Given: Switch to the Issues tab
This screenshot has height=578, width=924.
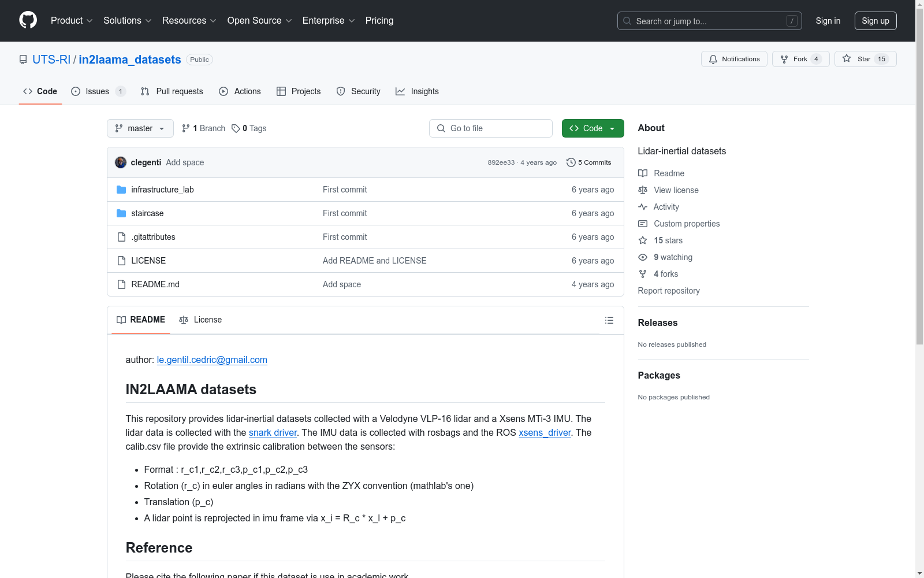Looking at the screenshot, I should click(x=98, y=91).
